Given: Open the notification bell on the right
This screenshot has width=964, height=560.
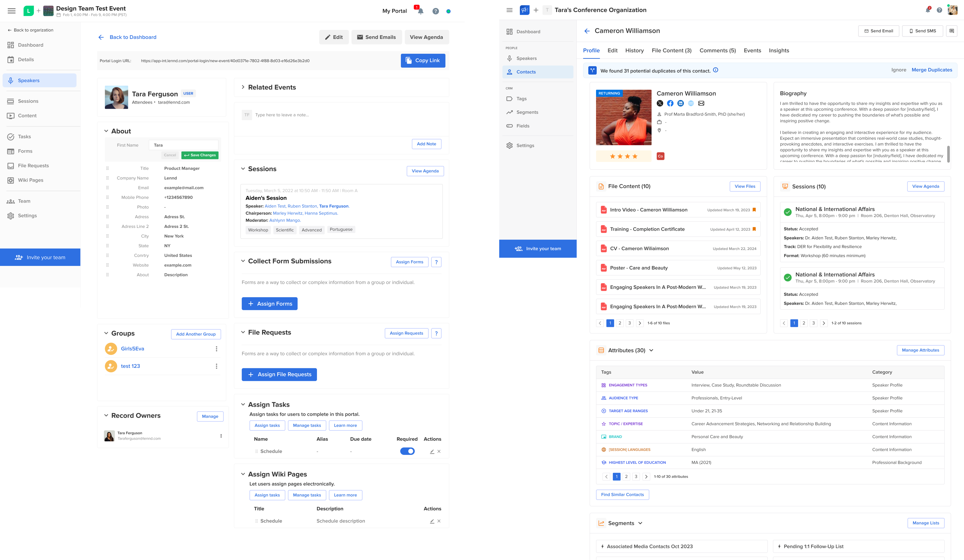Looking at the screenshot, I should pos(927,9).
